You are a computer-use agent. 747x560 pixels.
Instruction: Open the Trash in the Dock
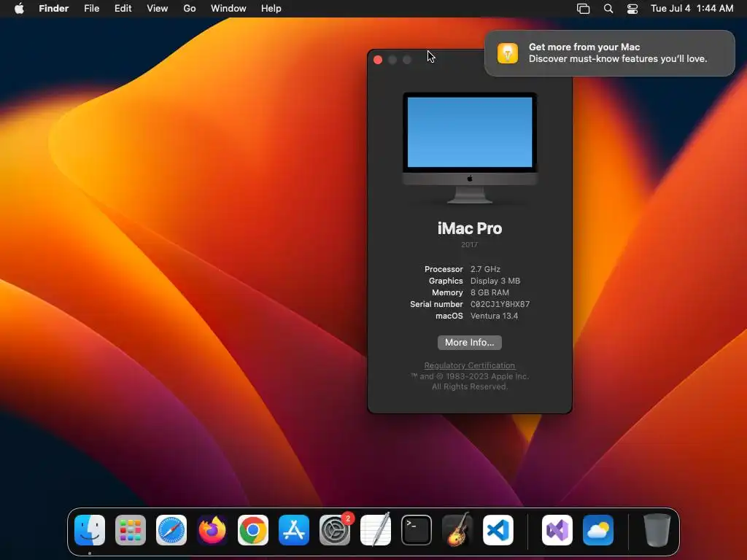pos(657,530)
